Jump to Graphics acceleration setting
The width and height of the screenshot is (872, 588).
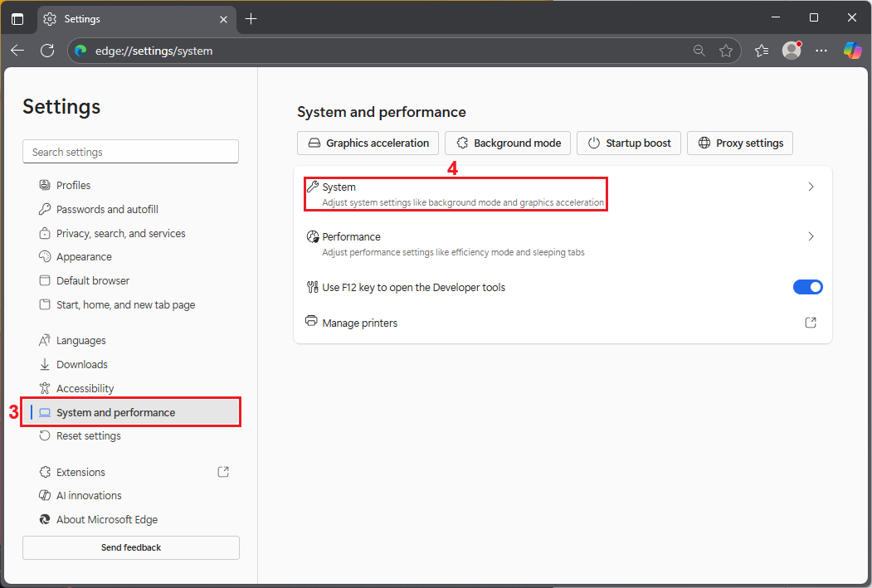(368, 143)
